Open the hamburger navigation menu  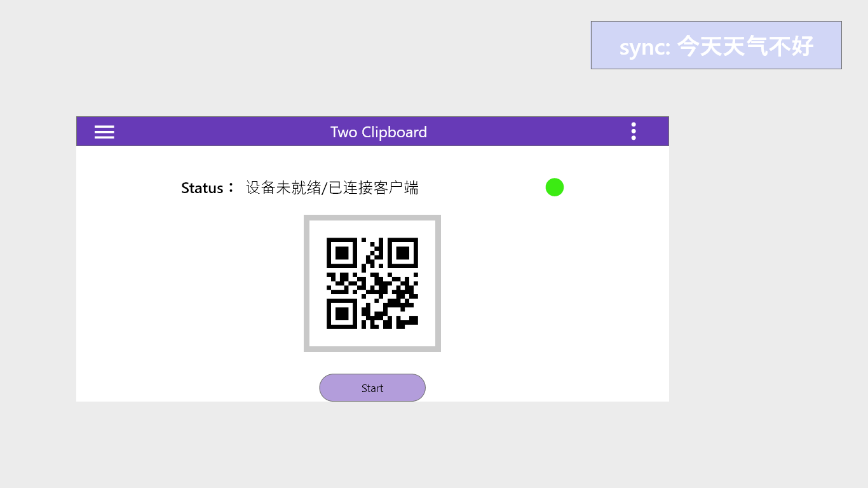(x=104, y=132)
